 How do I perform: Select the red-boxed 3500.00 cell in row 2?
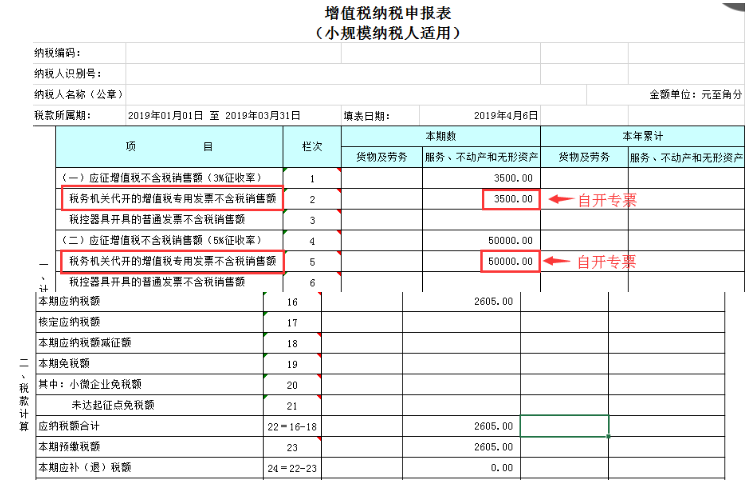click(511, 200)
